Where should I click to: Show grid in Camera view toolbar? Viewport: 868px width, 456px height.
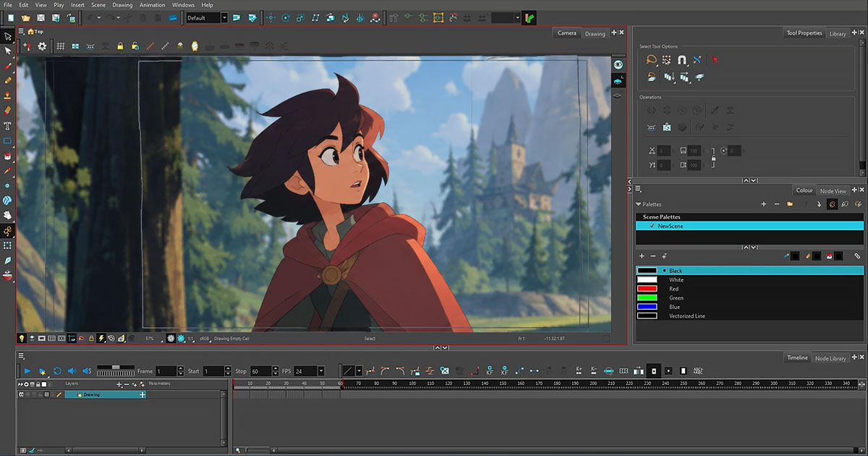61,46
